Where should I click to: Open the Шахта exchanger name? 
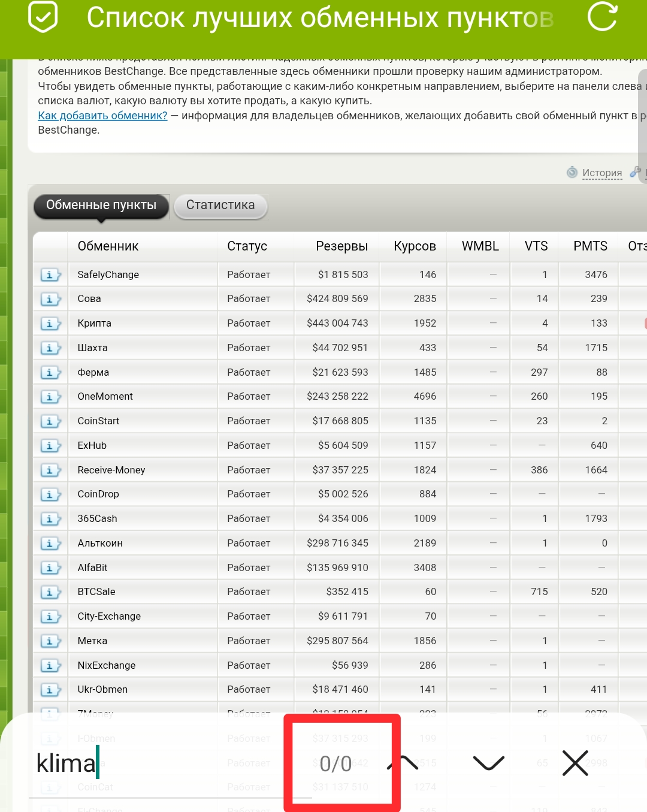click(x=92, y=348)
